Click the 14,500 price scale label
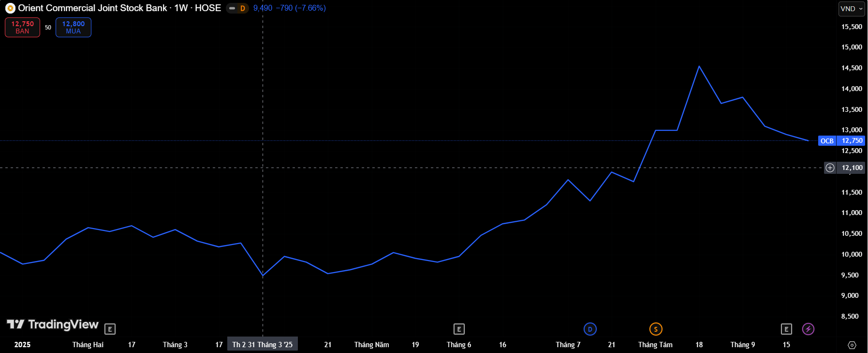This screenshot has height=353, width=868. (852, 68)
